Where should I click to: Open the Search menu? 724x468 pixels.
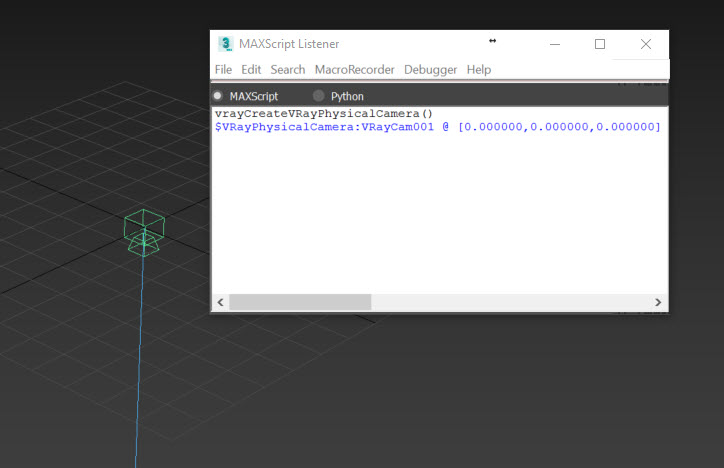click(x=288, y=70)
